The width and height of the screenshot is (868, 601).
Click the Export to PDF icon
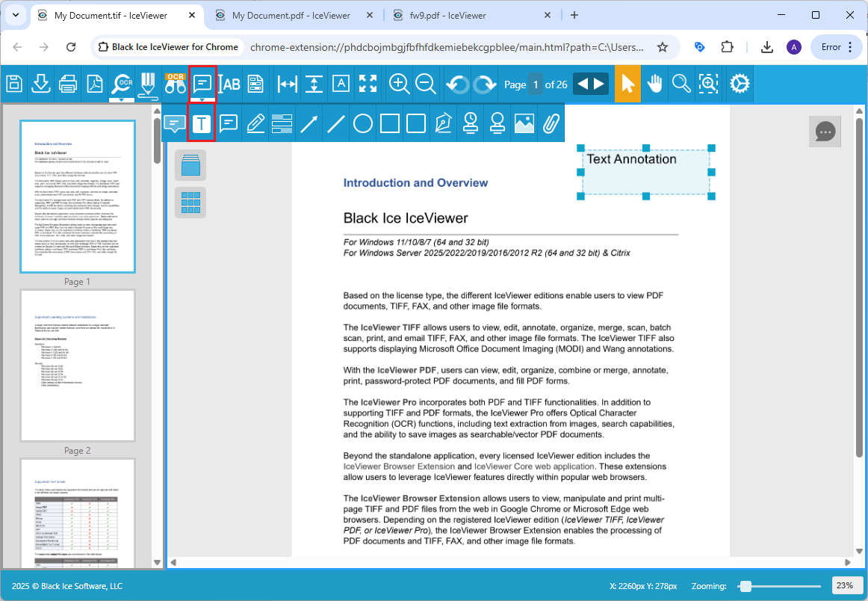coord(95,84)
